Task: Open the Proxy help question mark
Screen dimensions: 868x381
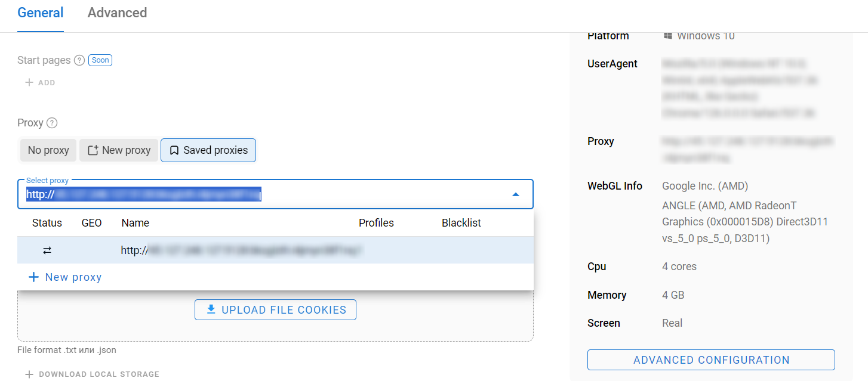Action: pyautogui.click(x=53, y=123)
